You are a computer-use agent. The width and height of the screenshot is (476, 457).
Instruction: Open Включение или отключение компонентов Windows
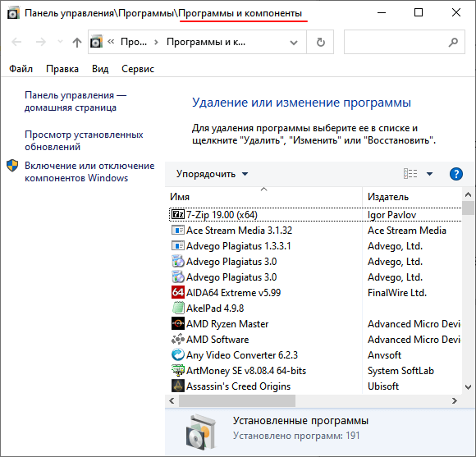coord(89,171)
